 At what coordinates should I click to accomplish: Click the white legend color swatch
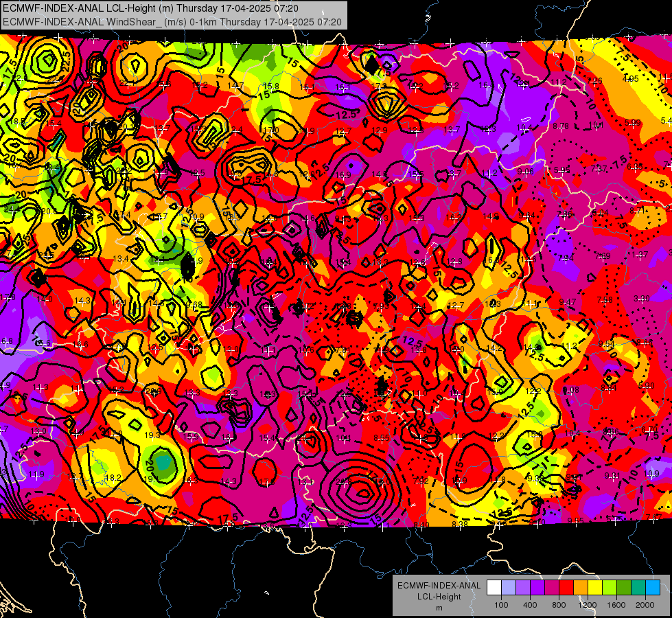[494, 588]
